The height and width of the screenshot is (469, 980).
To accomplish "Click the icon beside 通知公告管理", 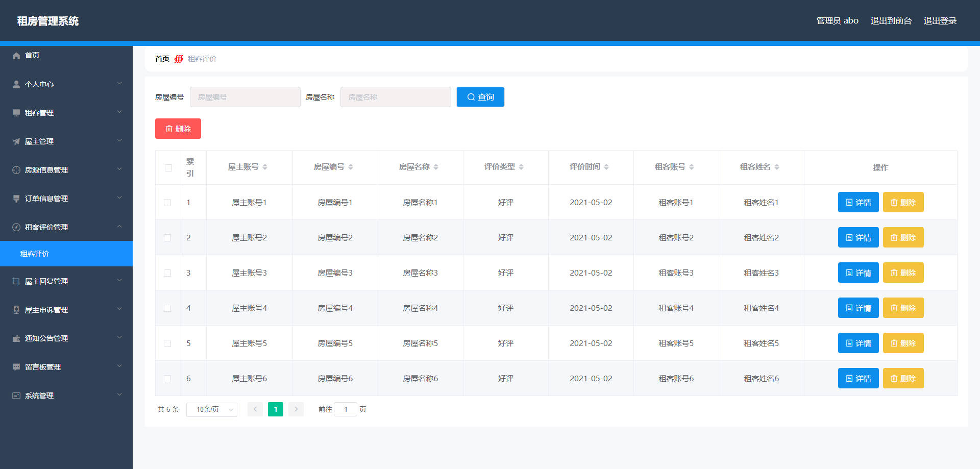I will pos(16,338).
